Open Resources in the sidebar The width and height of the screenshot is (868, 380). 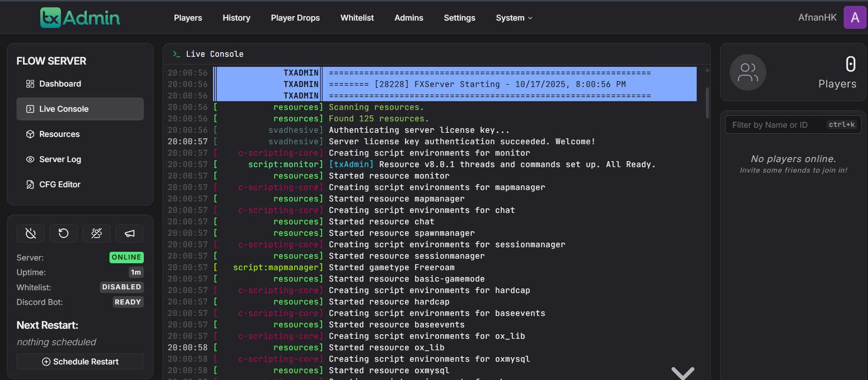[x=60, y=134]
